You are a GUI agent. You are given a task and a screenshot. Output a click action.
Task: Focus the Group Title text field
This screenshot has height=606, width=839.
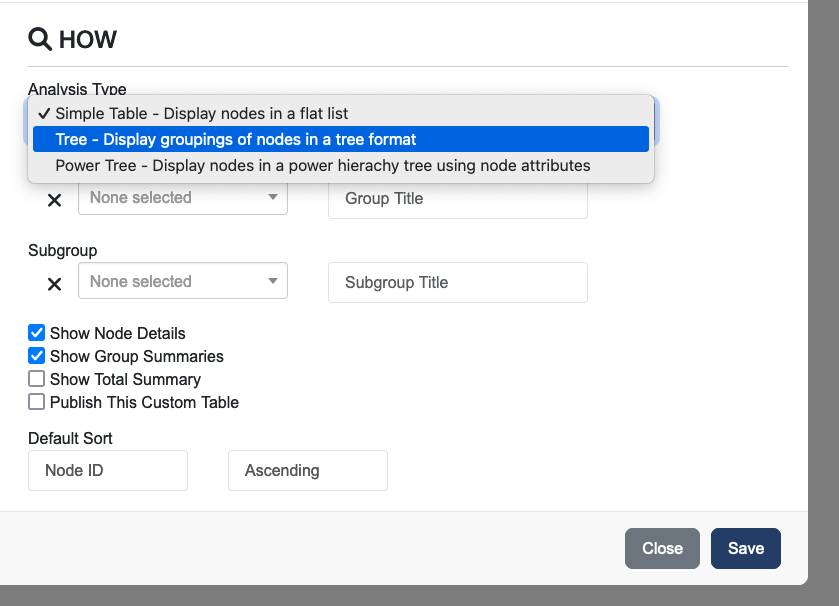[x=457, y=199]
